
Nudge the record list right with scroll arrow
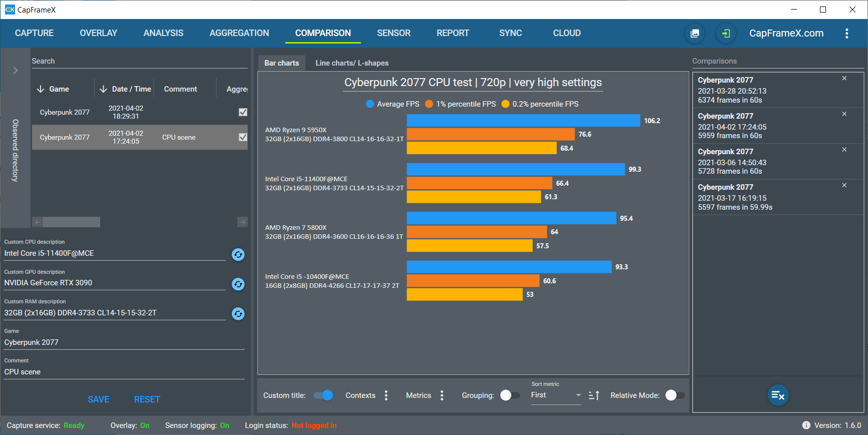tap(242, 222)
